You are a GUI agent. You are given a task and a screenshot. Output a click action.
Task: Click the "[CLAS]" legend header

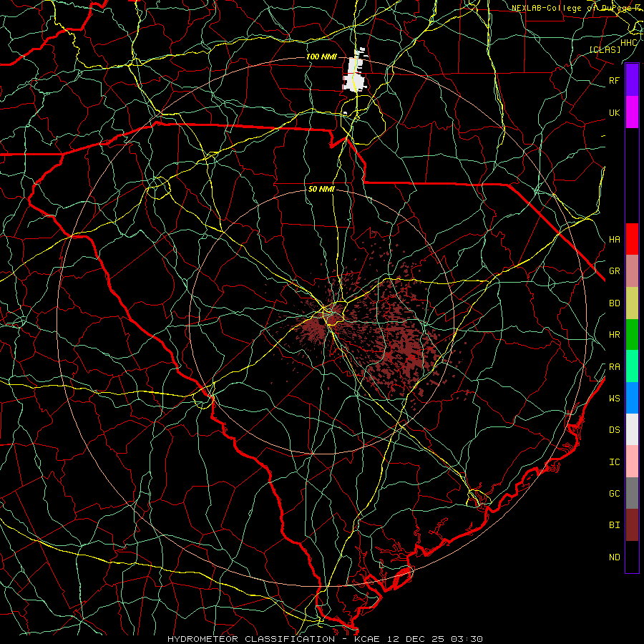coord(605,49)
